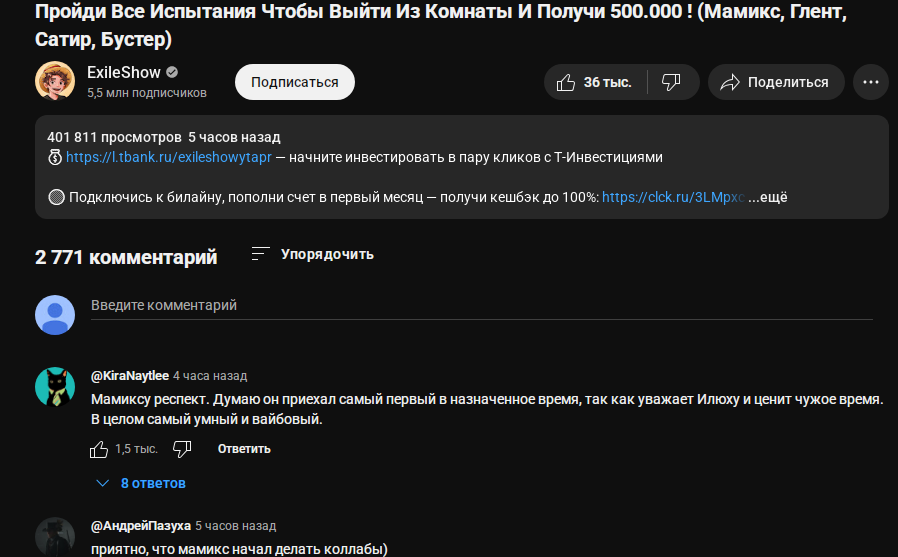Open the three-dots more actions menu
898x557 pixels.
coord(871,82)
